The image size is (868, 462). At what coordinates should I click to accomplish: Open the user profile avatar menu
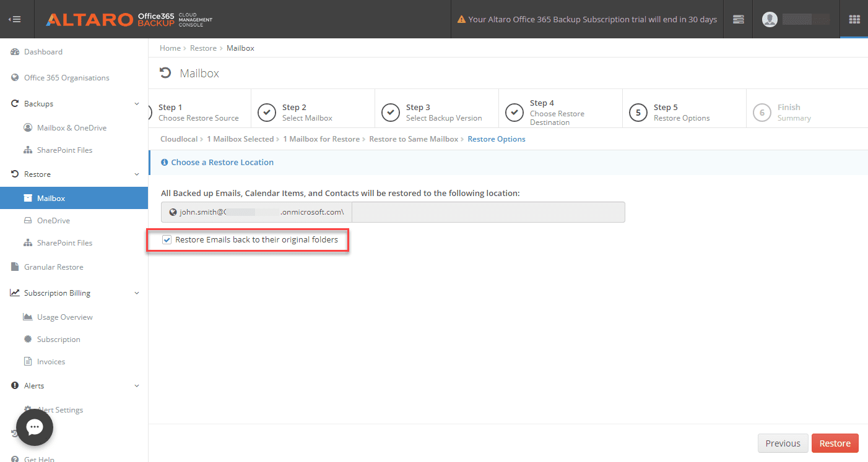click(x=770, y=19)
